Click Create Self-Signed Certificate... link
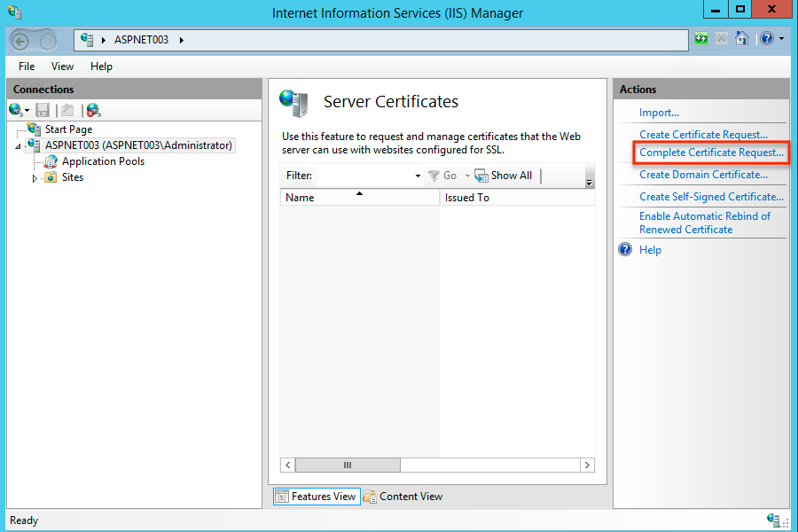 pyautogui.click(x=711, y=197)
